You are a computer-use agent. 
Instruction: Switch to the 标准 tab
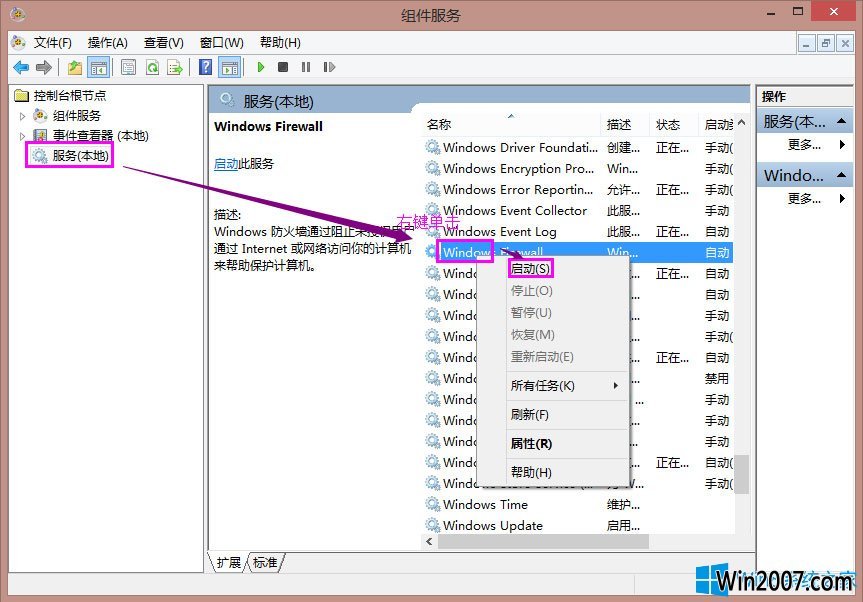coord(265,562)
